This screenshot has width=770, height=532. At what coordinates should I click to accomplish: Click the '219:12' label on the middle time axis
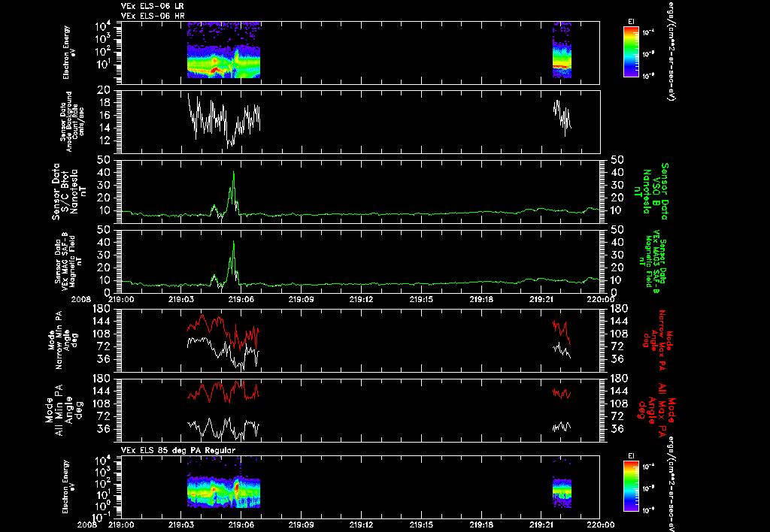(x=361, y=299)
